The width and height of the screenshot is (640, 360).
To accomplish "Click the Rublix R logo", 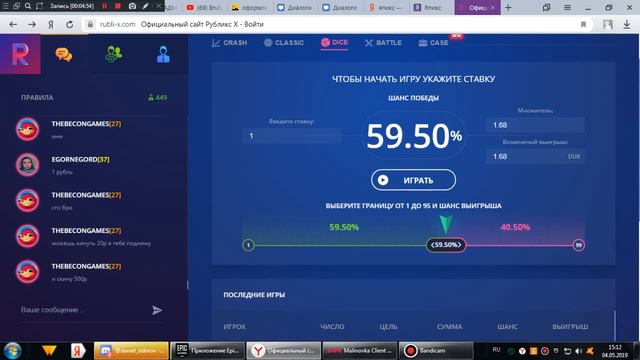I will (20, 54).
